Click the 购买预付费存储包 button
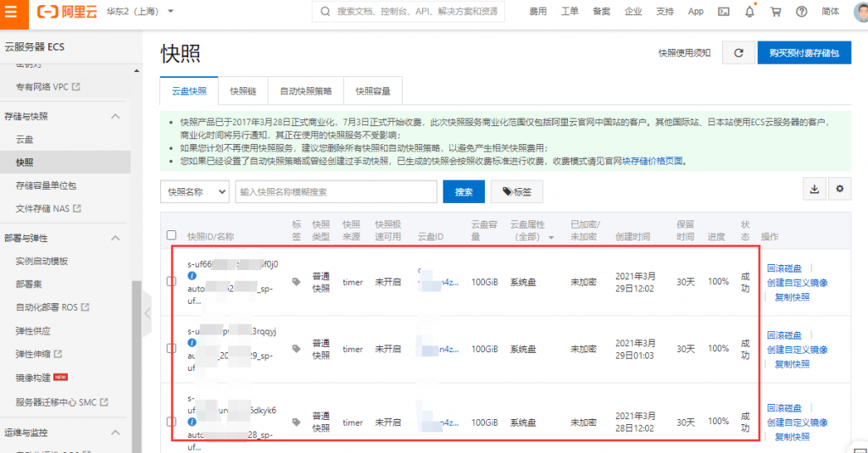Viewport: 868px width, 453px height. point(804,52)
